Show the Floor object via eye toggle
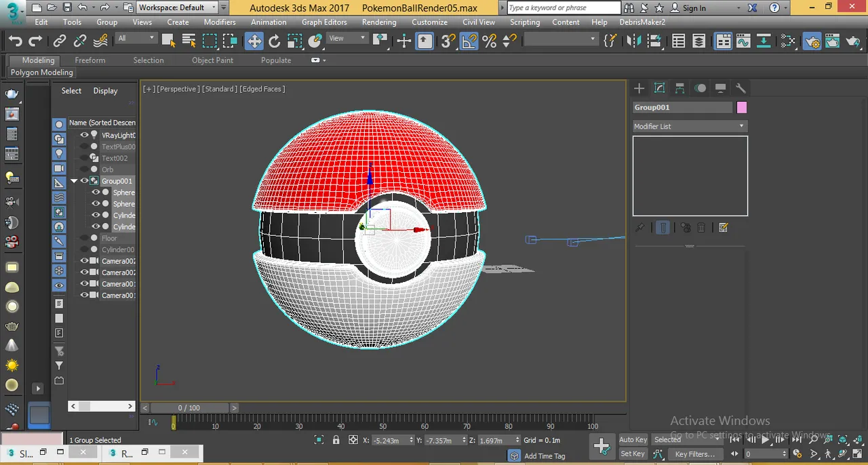This screenshot has height=465, width=868. click(85, 238)
